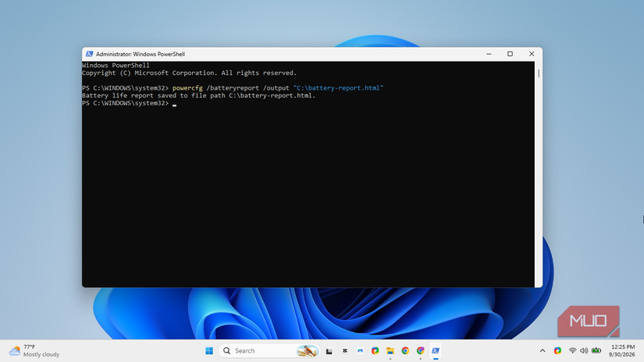Launch CapCut from the taskbar
Image resolution: width=644 pixels, height=362 pixels.
[344, 350]
